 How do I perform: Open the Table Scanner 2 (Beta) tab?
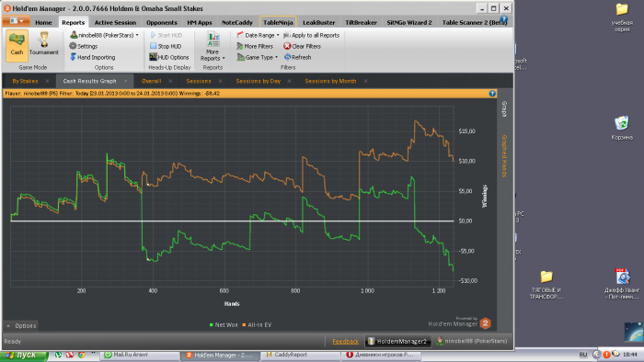coord(475,23)
